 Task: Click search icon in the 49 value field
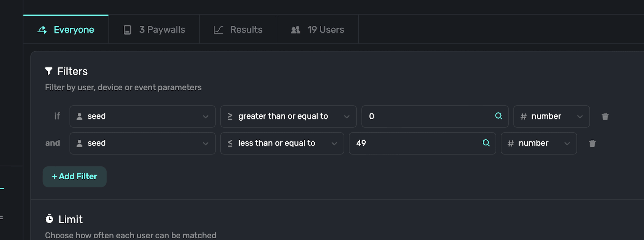pyautogui.click(x=486, y=143)
